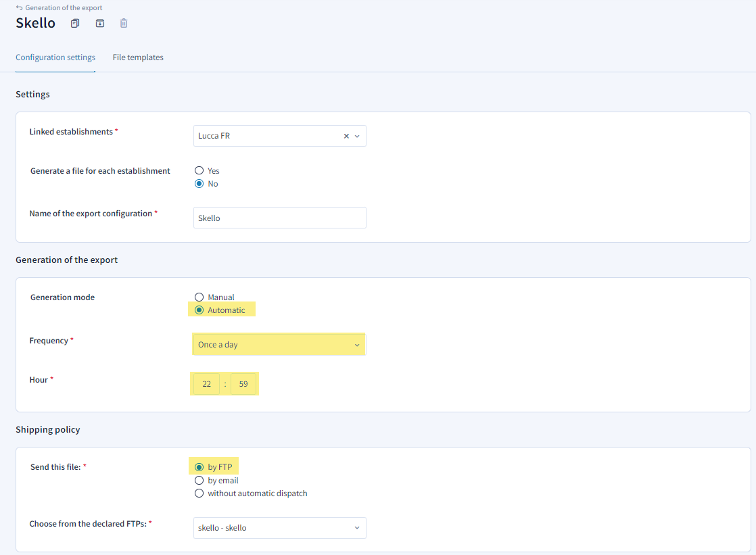Select without automatic dispatch option
This screenshot has height=555, width=756.
click(199, 493)
